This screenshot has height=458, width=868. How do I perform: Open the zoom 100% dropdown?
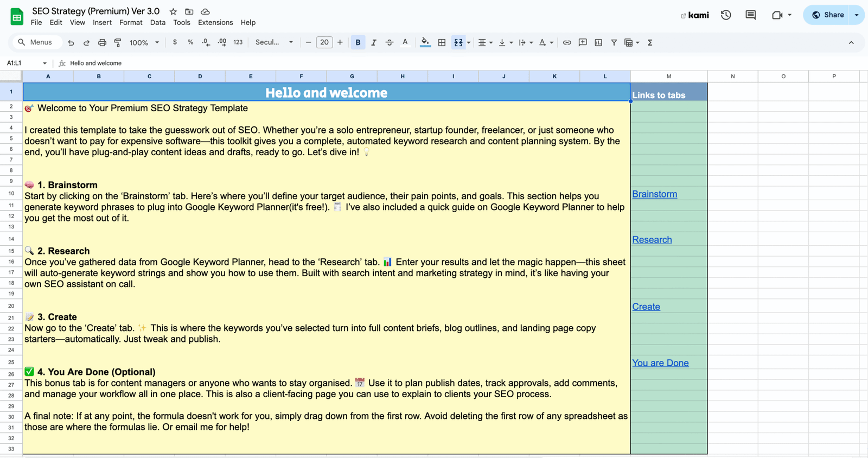tap(144, 42)
